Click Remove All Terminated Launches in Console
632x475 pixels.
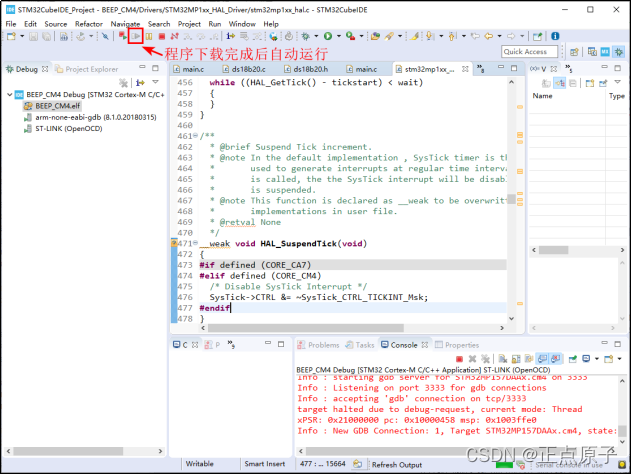(485, 359)
